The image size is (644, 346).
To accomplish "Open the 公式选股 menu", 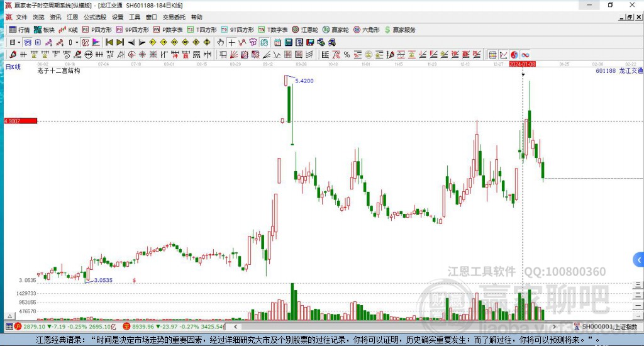I will 95,17.
